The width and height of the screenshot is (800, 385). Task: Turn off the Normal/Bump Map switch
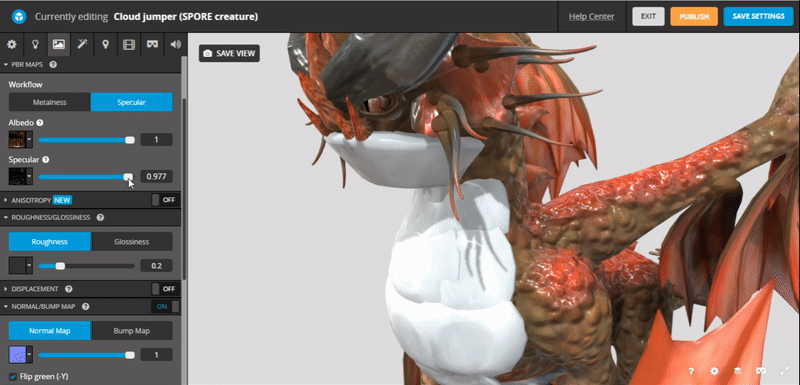click(165, 306)
